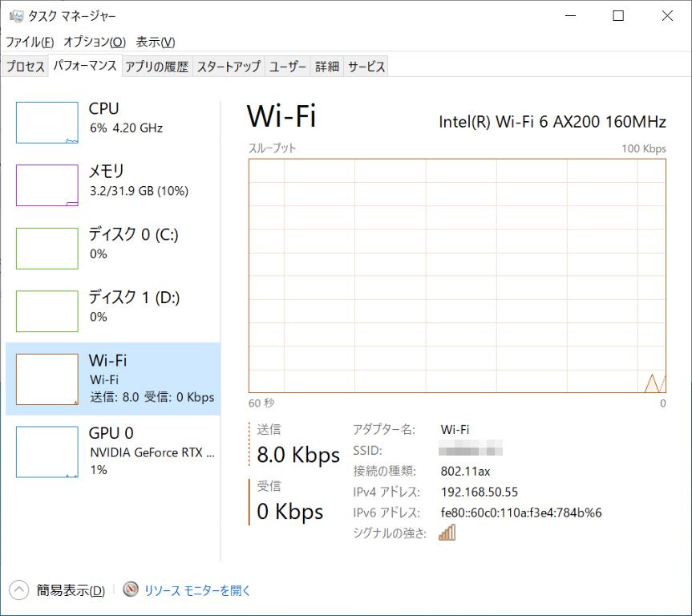This screenshot has height=616, width=692.
Task: Click the "100 Kbps" graph scale label
Action: (x=644, y=148)
